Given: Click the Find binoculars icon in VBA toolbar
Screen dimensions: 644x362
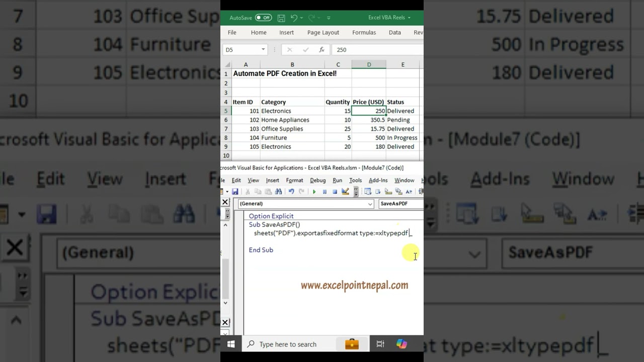Looking at the screenshot, I should coord(278,192).
